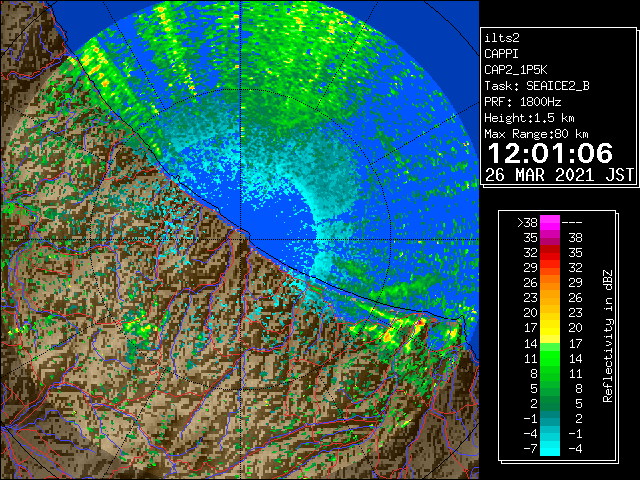The image size is (640, 480).
Task: Click the 'Reflectivity in dBZ' axis label
Action: click(x=608, y=336)
